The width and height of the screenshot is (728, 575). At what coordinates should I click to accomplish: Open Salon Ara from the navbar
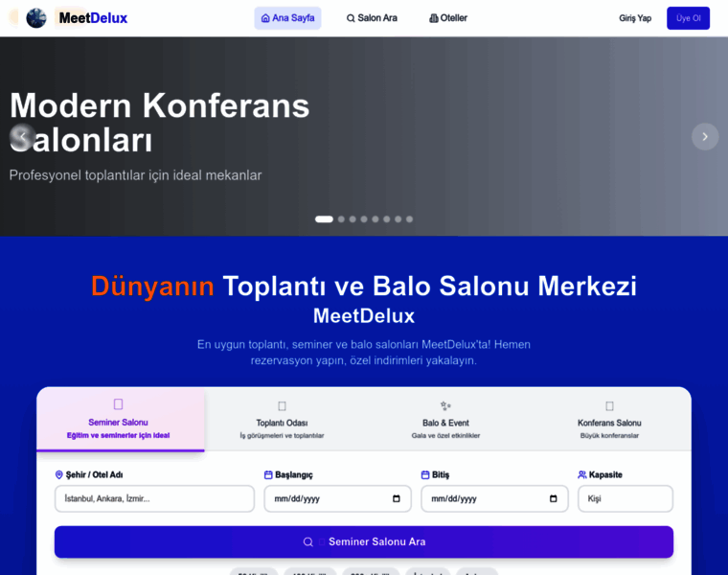[372, 18]
